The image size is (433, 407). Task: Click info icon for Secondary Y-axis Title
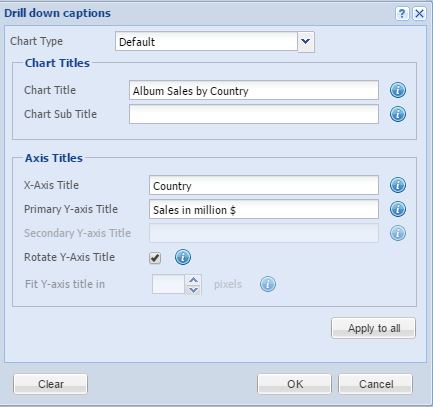(398, 233)
